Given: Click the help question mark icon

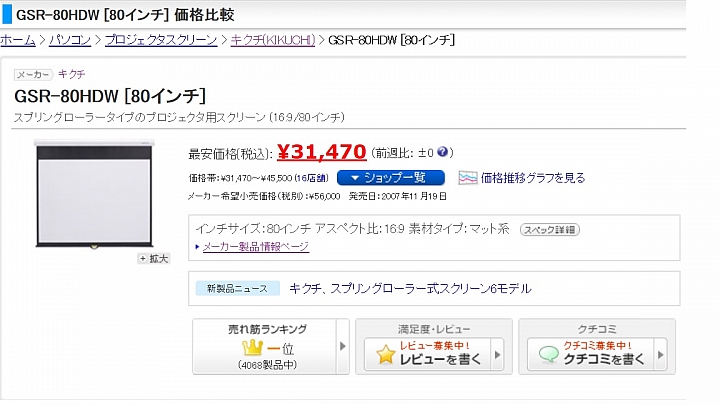Looking at the screenshot, I should pyautogui.click(x=444, y=153).
